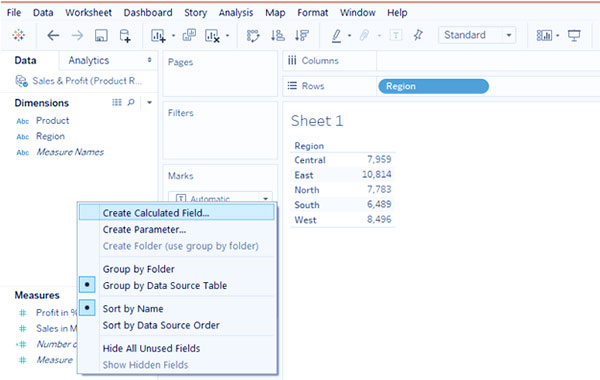The height and width of the screenshot is (380, 600).
Task: Sort descending toolbar icon
Action: tap(302, 36)
